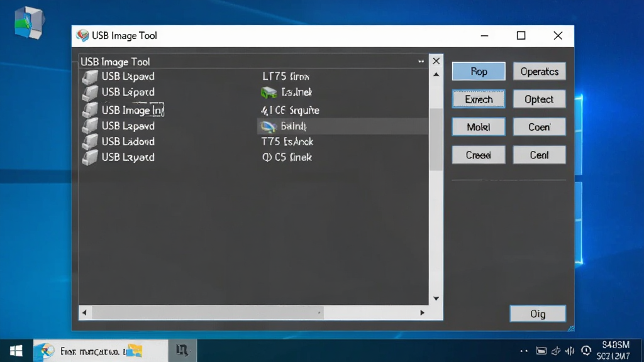Open the Windows Start menu
The height and width of the screenshot is (362, 644).
pos(16,351)
